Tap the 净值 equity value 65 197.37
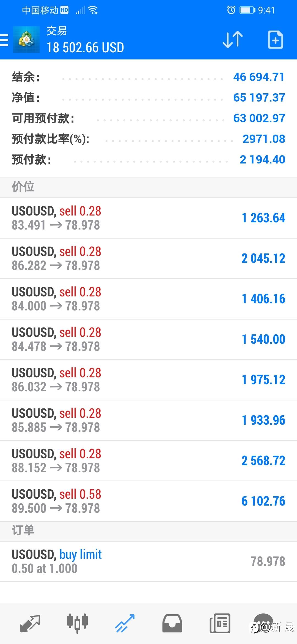Viewport: 297px width, 644px height. [259, 98]
